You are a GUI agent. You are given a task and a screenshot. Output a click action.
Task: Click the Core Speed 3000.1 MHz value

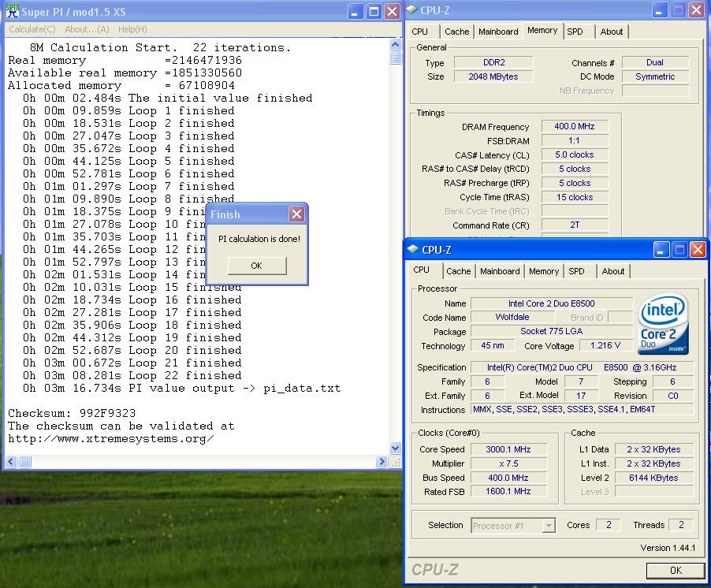click(508, 449)
